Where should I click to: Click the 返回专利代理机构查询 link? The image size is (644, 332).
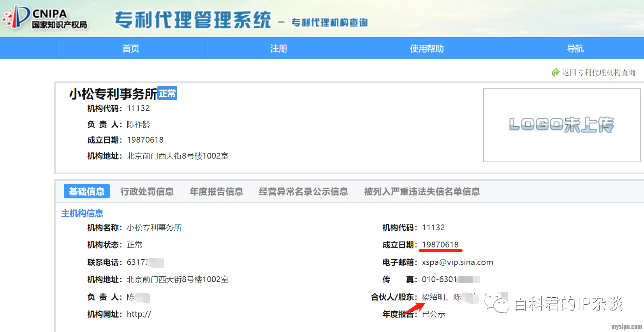pyautogui.click(x=598, y=72)
